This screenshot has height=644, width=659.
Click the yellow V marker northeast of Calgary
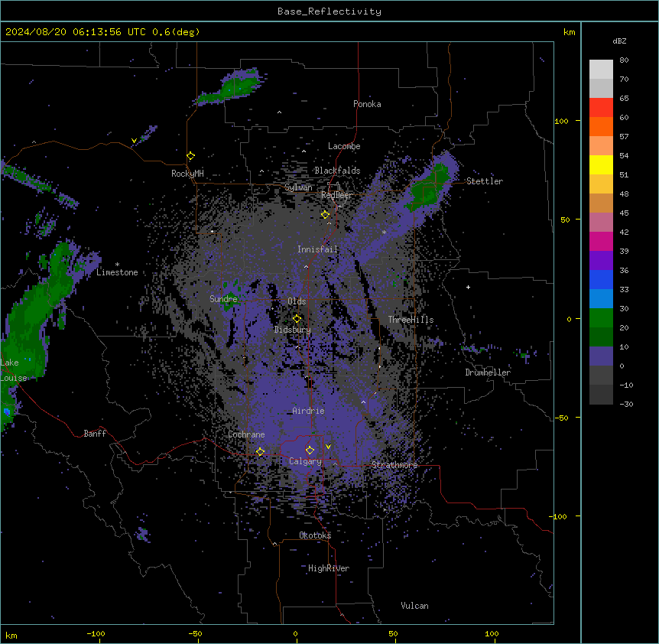click(x=328, y=447)
